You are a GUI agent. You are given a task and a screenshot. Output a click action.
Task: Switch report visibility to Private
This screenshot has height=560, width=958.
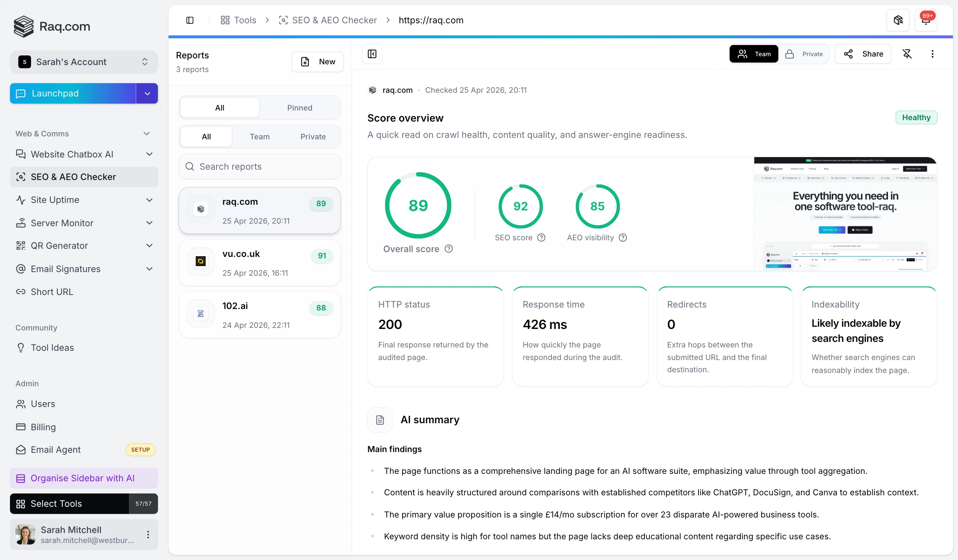804,54
